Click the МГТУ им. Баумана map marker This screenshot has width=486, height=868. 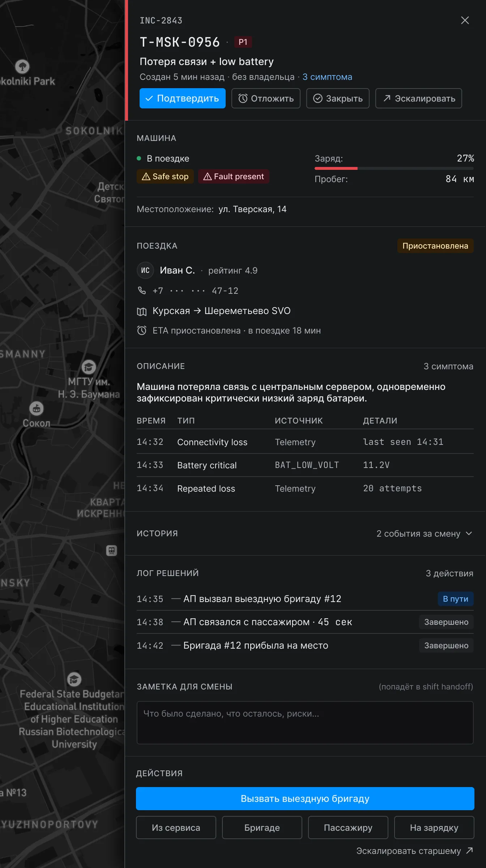[x=89, y=367]
